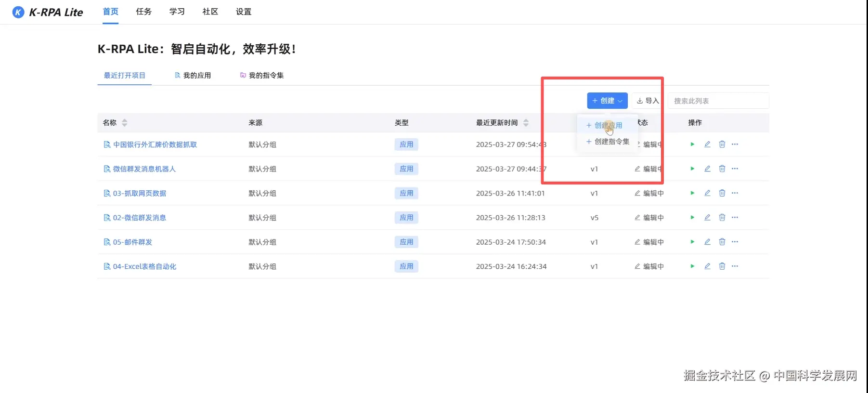Delete the 04-Excel表格自动化 app

(722, 266)
